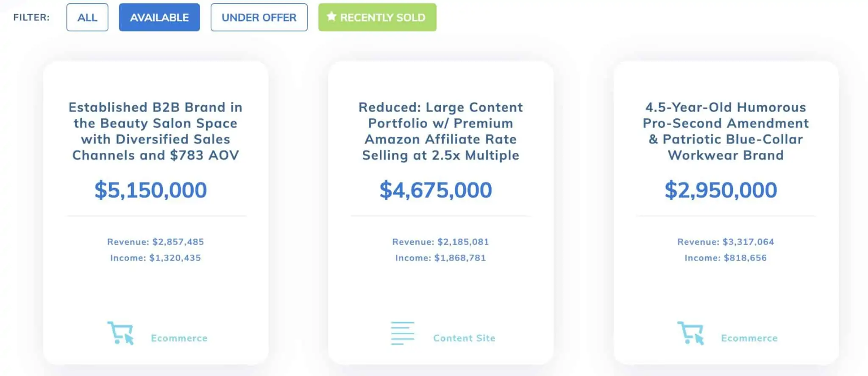
Task: Select the ALL filter button
Action: point(87,17)
